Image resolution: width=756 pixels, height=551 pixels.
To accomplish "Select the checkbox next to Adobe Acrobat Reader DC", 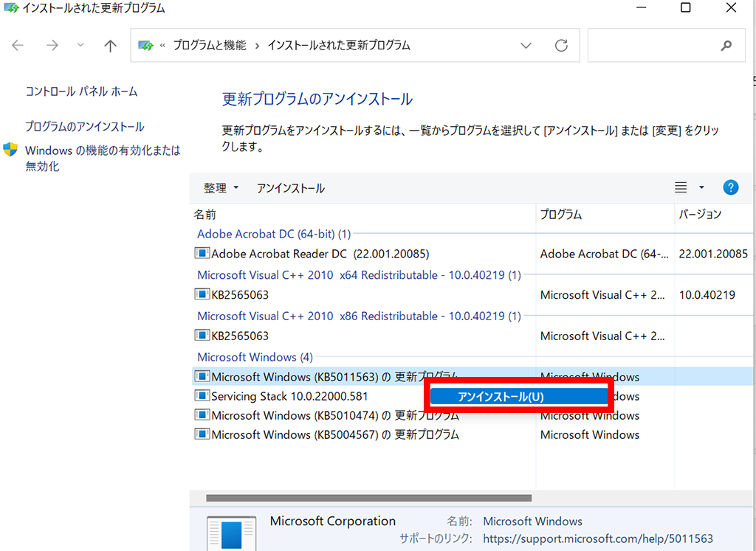I will pos(202,253).
